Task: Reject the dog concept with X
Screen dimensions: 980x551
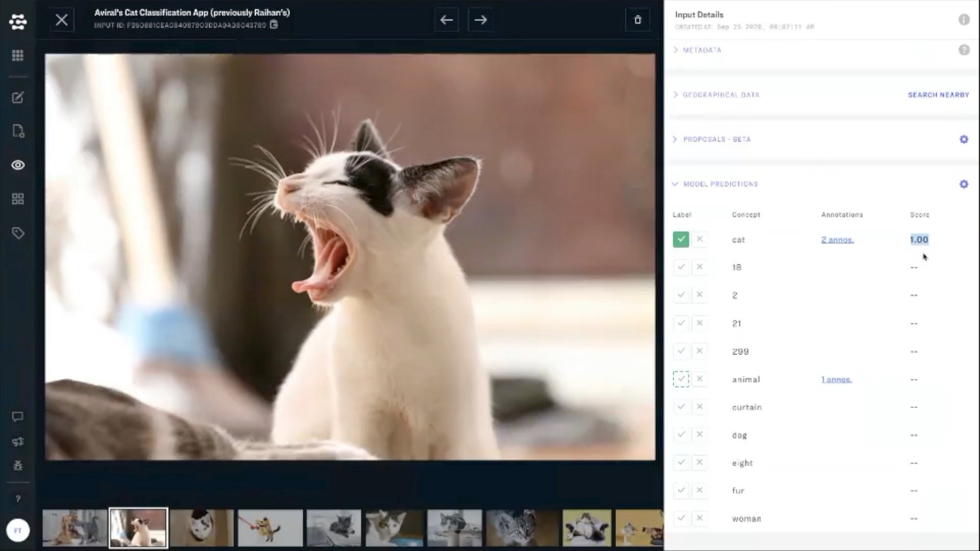Action: tap(700, 435)
